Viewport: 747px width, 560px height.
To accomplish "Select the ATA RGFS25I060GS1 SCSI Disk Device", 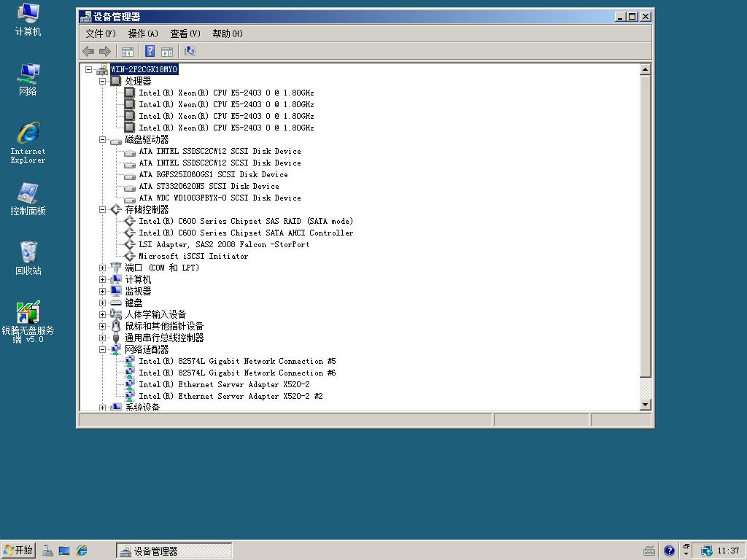I will [x=213, y=175].
